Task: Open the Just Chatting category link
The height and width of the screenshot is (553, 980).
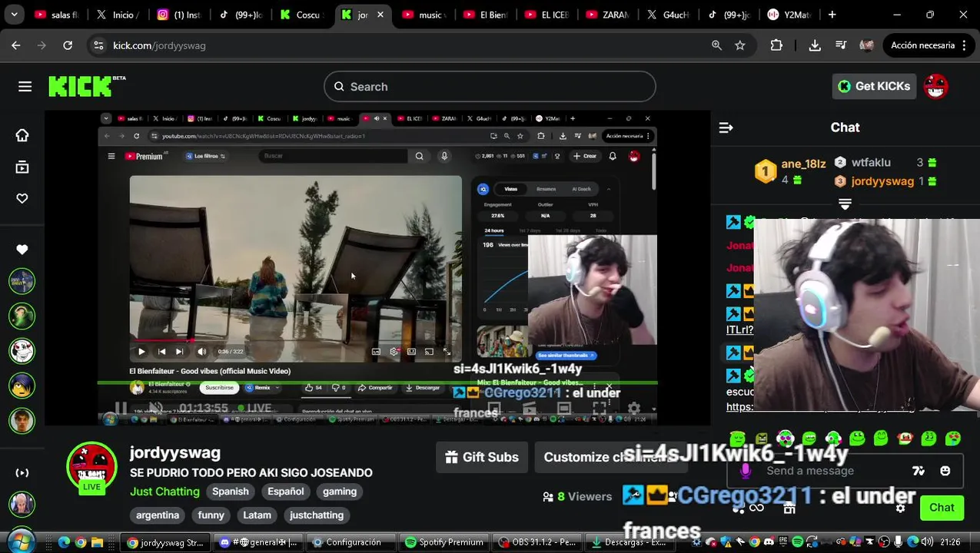Action: pyautogui.click(x=164, y=492)
